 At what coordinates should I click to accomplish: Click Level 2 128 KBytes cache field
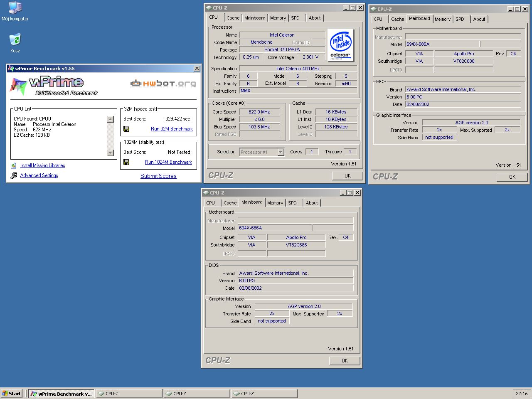(336, 127)
